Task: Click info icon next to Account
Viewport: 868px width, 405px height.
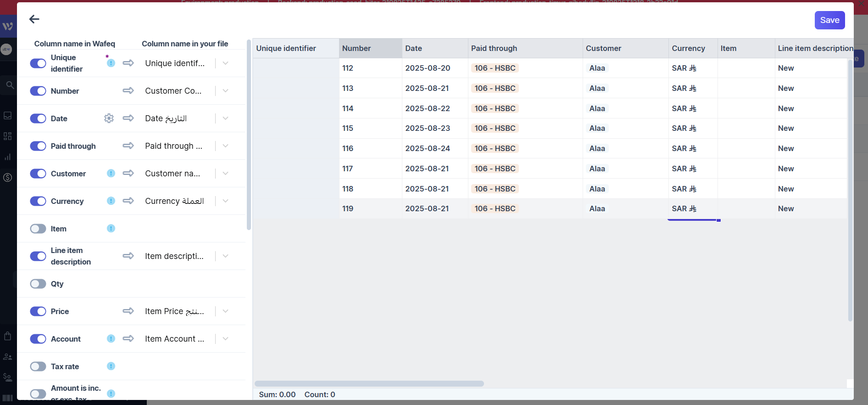Action: 111,338
